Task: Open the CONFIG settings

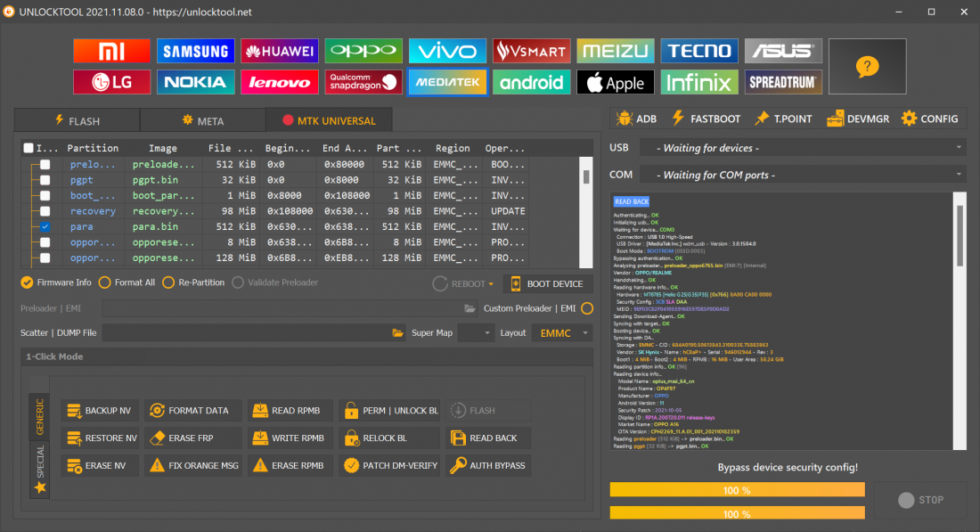Action: [930, 119]
